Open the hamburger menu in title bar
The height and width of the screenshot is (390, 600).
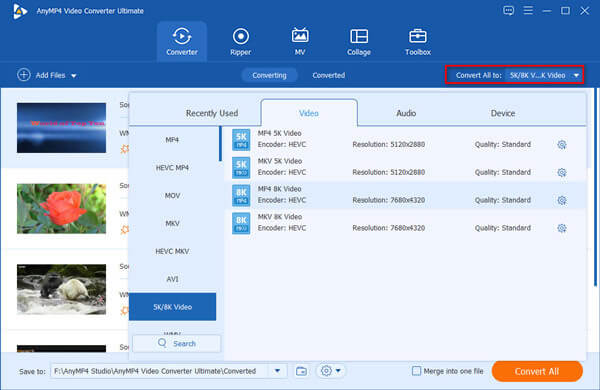[528, 11]
